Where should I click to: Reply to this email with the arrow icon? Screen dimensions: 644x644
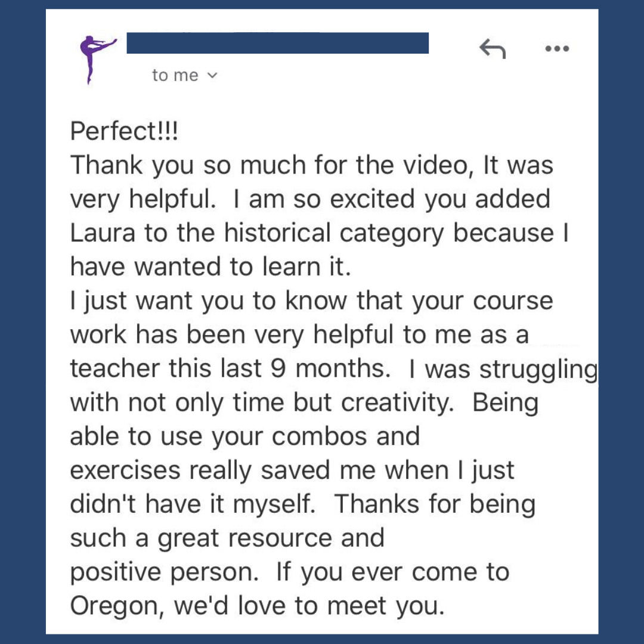click(493, 48)
